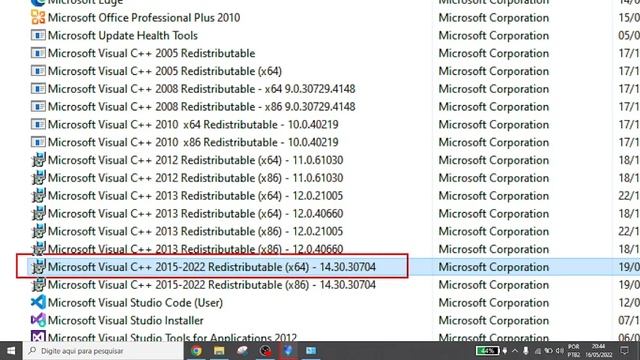The image size is (640, 360).
Task: Click publisher cell of Visual C++ 2012 (x64) row
Action: point(494,160)
